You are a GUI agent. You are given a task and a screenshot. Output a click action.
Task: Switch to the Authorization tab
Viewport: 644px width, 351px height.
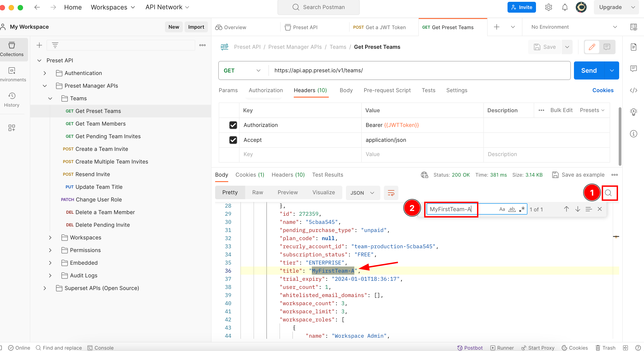click(266, 90)
